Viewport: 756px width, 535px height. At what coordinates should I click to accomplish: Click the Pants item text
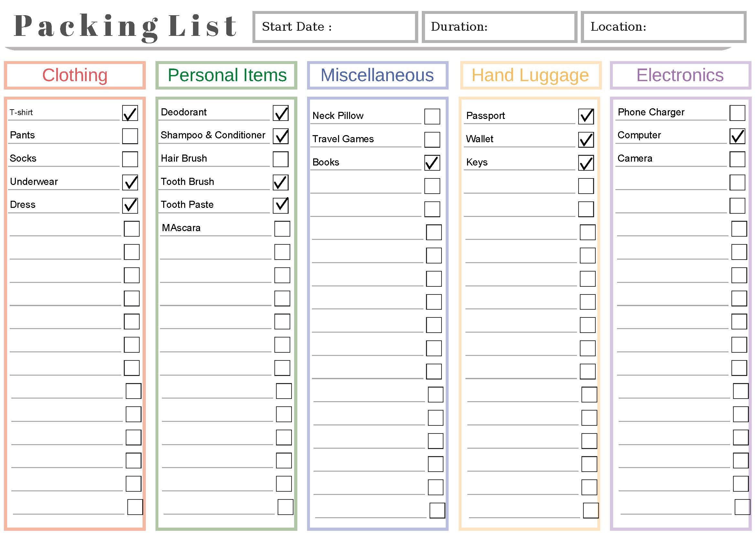[x=22, y=135]
